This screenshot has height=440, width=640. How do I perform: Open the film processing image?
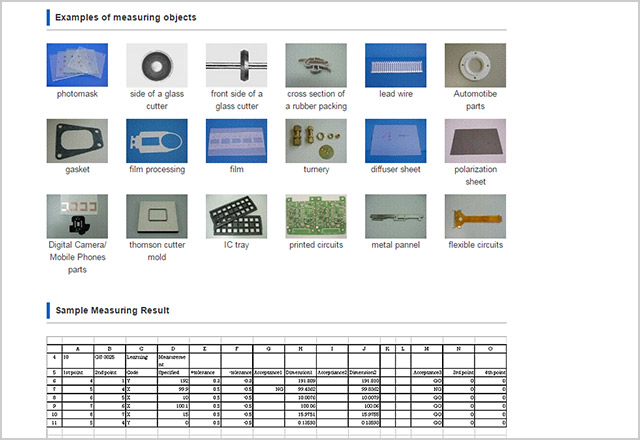pyautogui.click(x=157, y=140)
